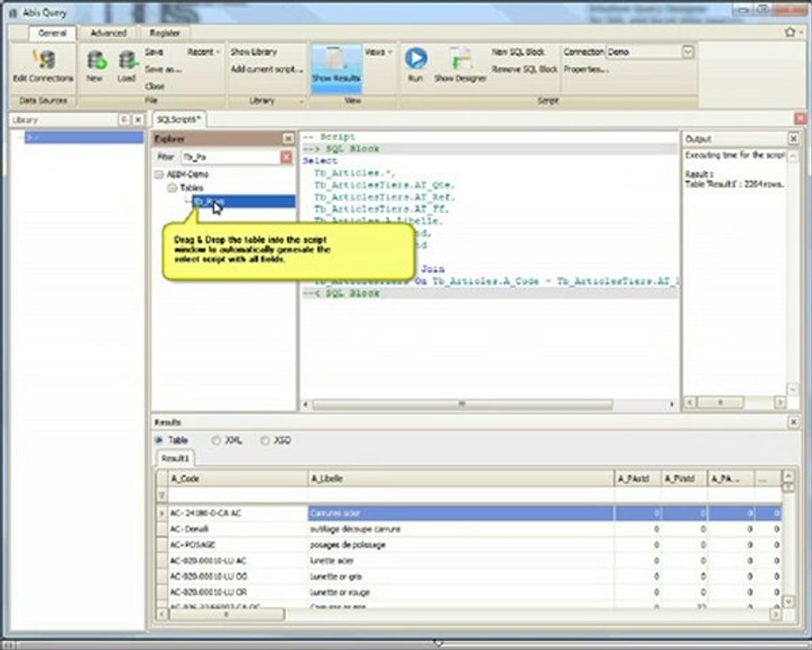
Task: Click the 'outillage découpe carrure' cell
Action: pos(461,529)
